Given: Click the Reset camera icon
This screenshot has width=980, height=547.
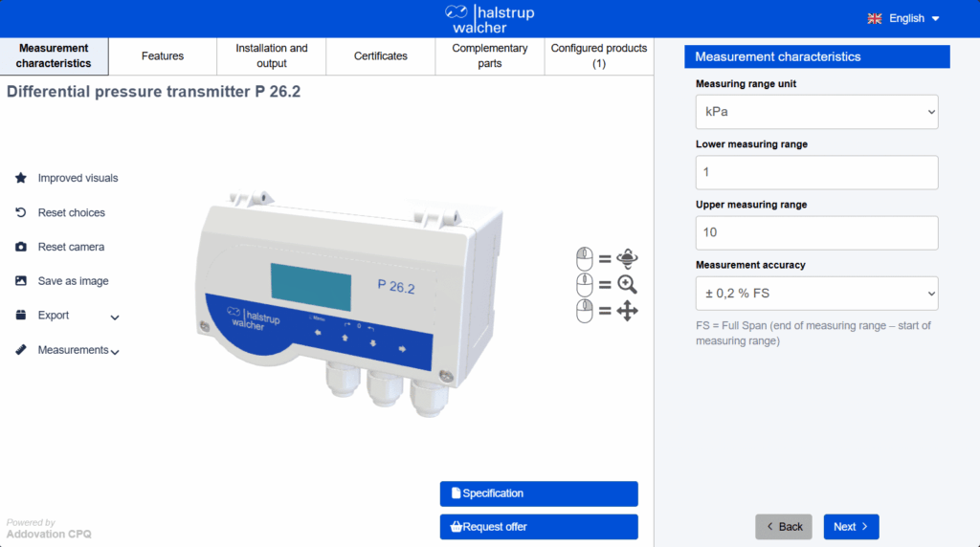Looking at the screenshot, I should coord(21,247).
